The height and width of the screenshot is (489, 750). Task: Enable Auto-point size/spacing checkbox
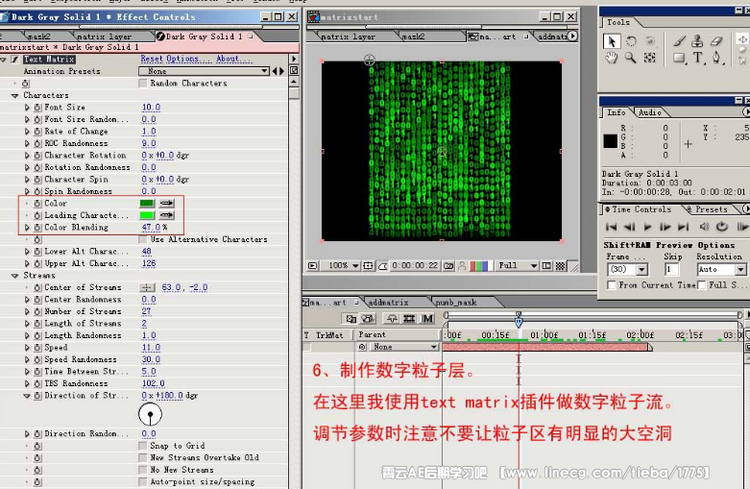(x=142, y=482)
